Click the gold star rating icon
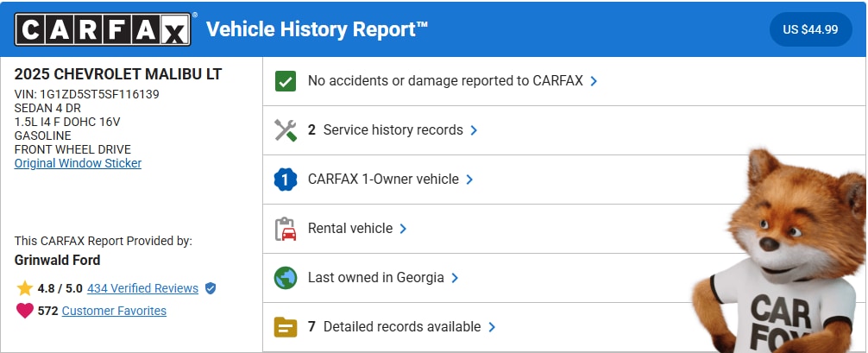The image size is (868, 353). pos(24,288)
